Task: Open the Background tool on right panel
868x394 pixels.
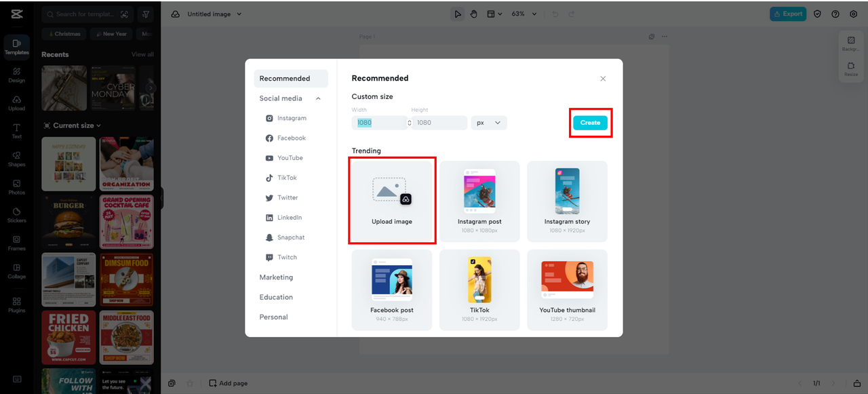Action: click(851, 44)
